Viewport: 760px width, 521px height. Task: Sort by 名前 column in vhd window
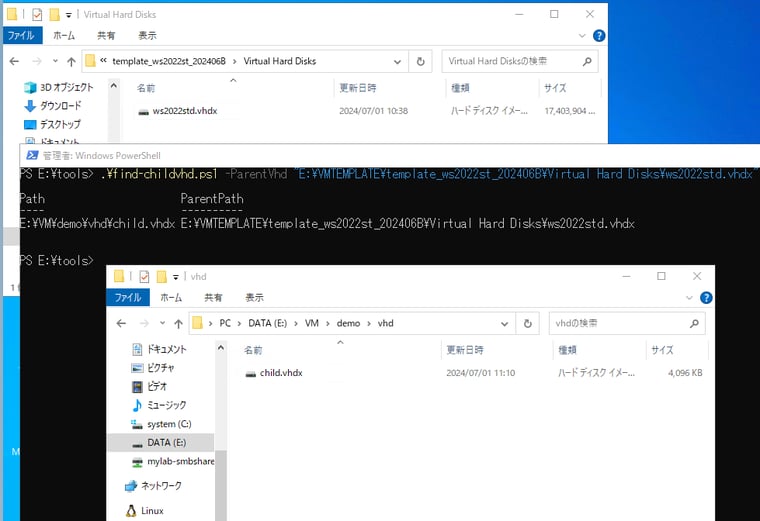click(253, 350)
